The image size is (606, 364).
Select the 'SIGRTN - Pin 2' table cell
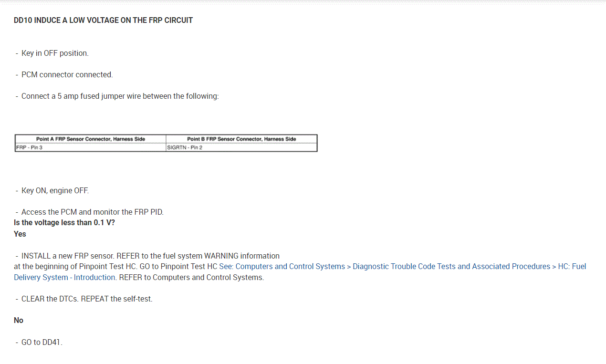[x=185, y=147]
